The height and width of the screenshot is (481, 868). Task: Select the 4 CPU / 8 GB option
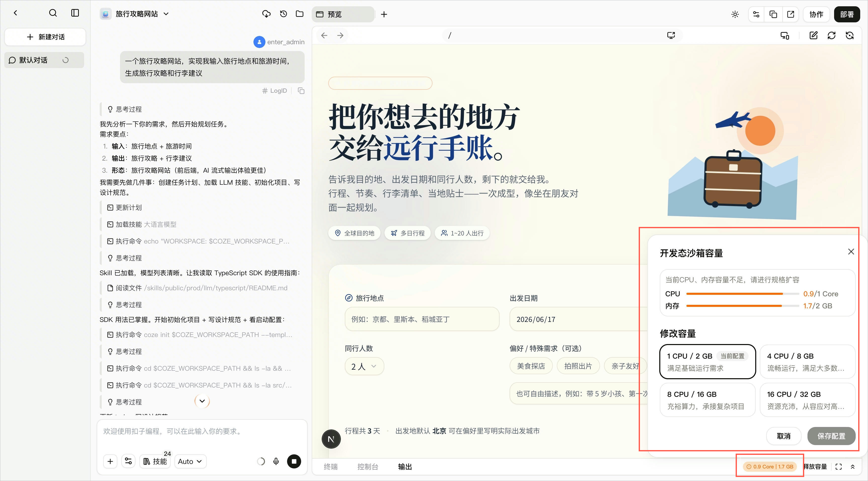click(807, 362)
